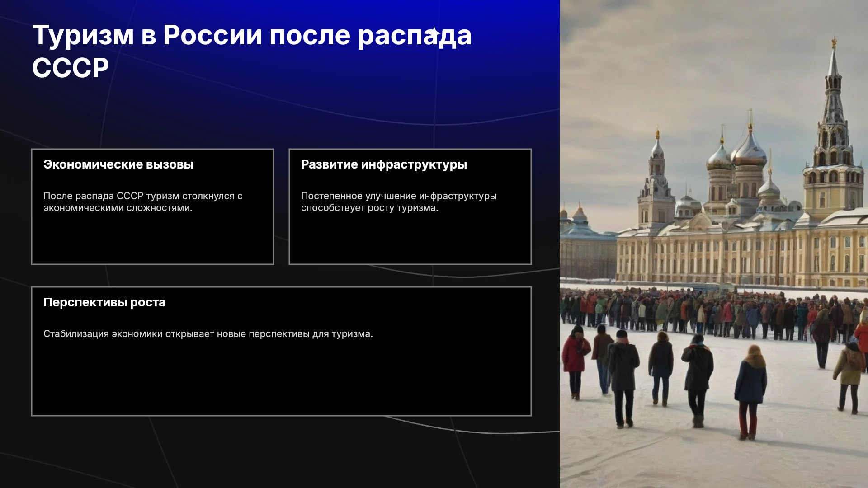The height and width of the screenshot is (488, 868).
Task: Click empty space inside the 'Экономические вызовы' card
Action: coord(152,239)
